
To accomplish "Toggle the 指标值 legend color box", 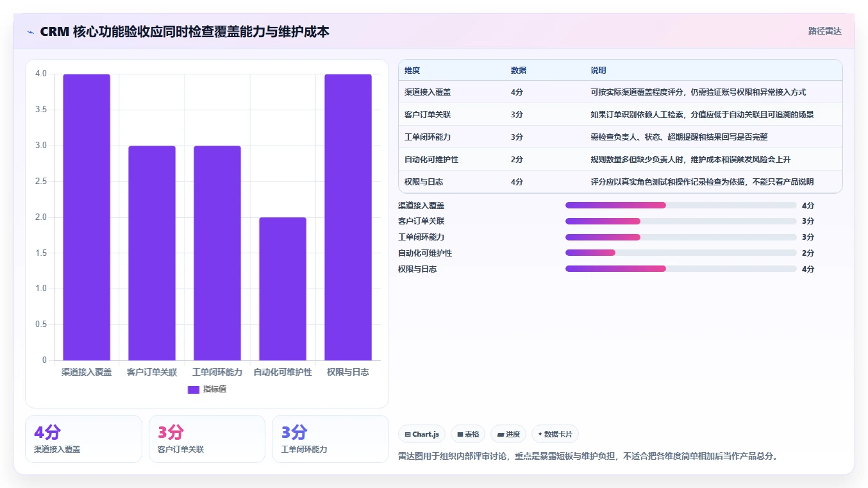I will click(194, 389).
